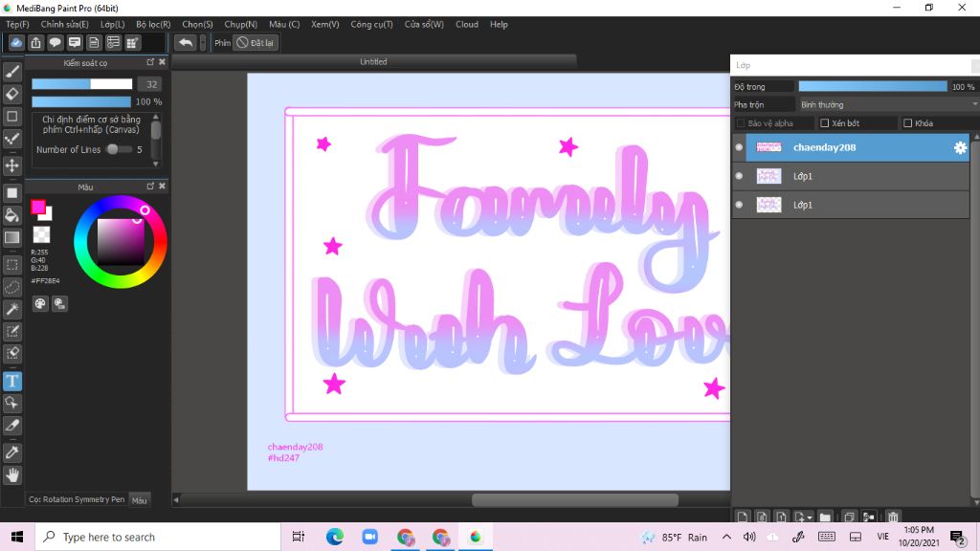This screenshot has height=551, width=980.
Task: Select the Select Pen tool
Action: (11, 331)
